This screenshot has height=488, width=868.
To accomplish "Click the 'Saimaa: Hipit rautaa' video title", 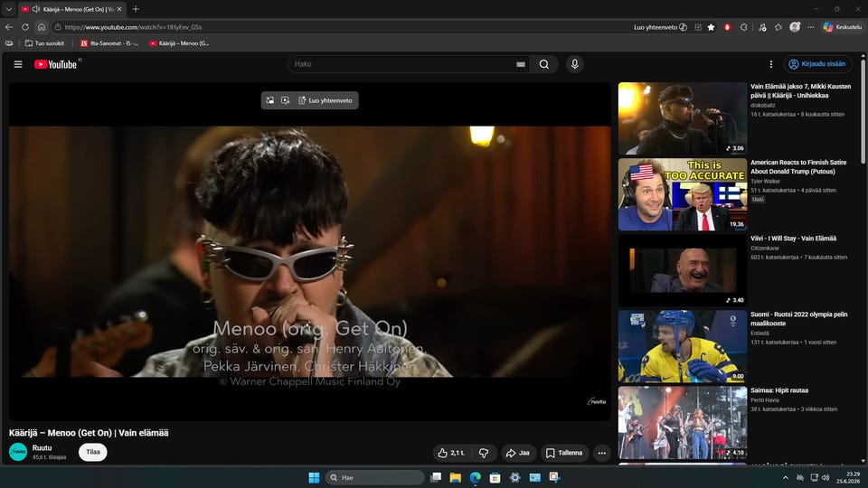I will pyautogui.click(x=779, y=390).
